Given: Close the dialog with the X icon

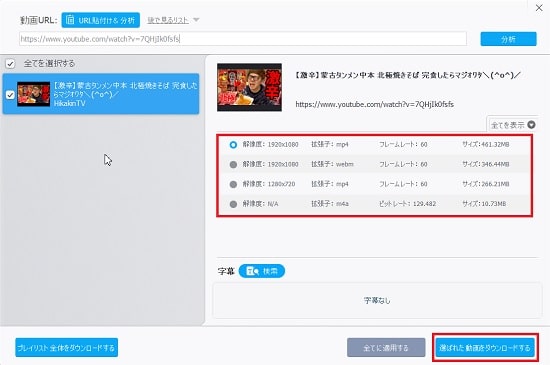Looking at the screenshot, I should [539, 8].
